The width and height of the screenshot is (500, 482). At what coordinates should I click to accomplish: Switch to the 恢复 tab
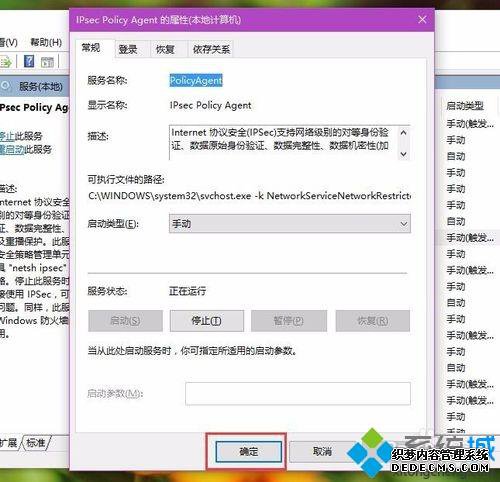coord(165,50)
